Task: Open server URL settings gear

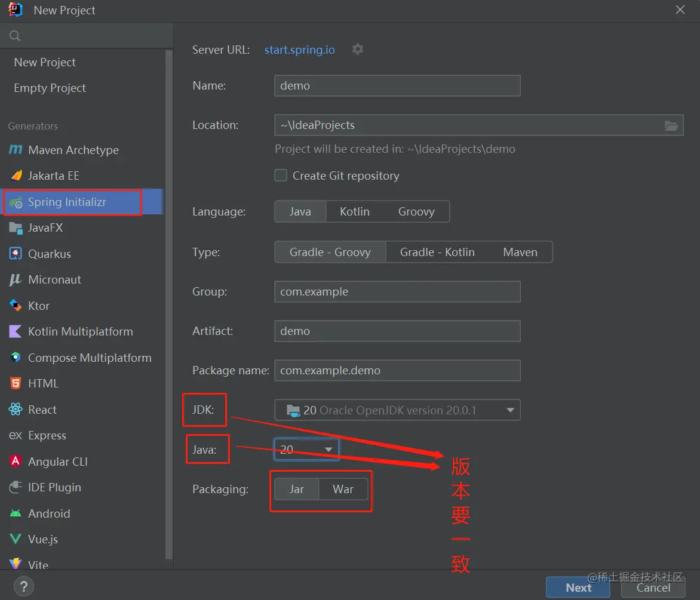Action: pyautogui.click(x=358, y=49)
